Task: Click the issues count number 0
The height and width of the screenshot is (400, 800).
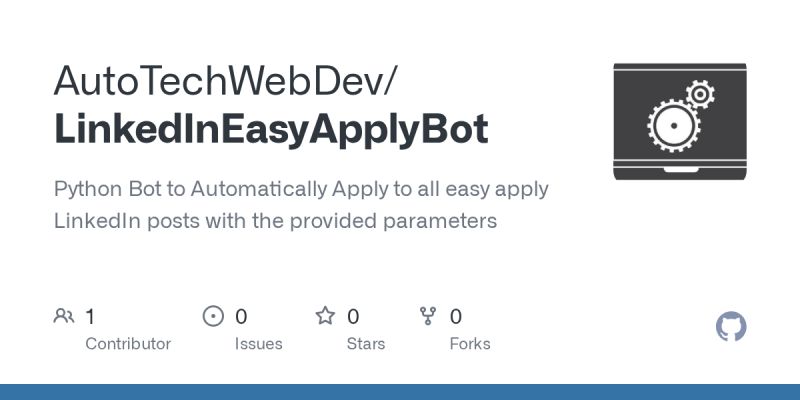Action: tap(241, 317)
